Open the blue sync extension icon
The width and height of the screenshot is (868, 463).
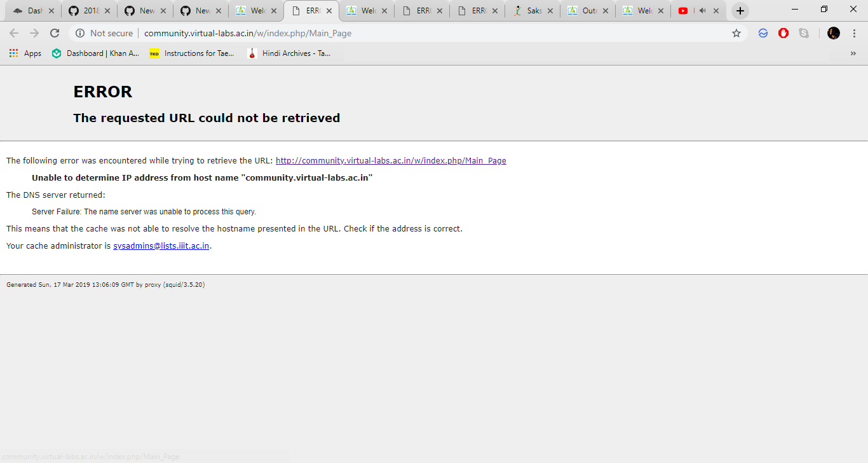[763, 33]
